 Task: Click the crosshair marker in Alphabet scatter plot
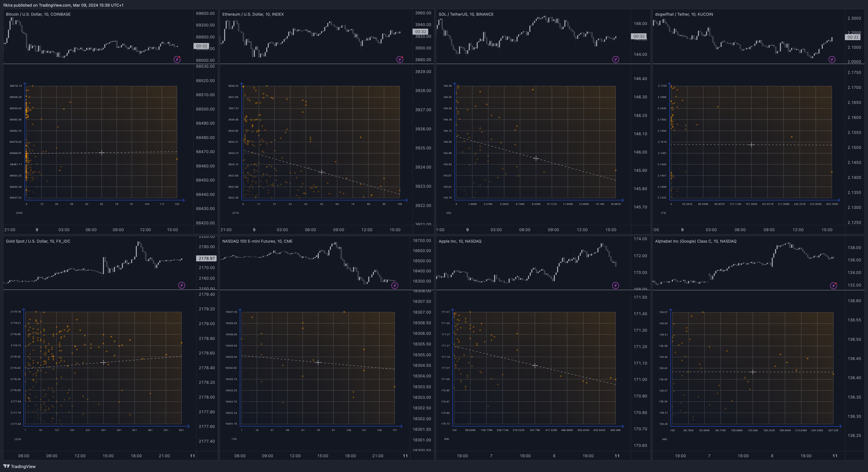coord(753,372)
